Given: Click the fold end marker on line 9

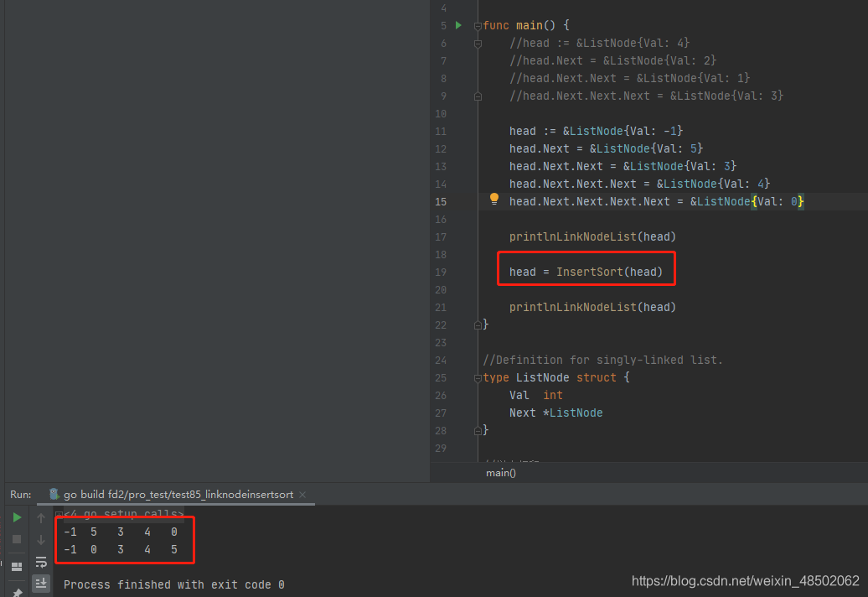Looking at the screenshot, I should [x=478, y=96].
